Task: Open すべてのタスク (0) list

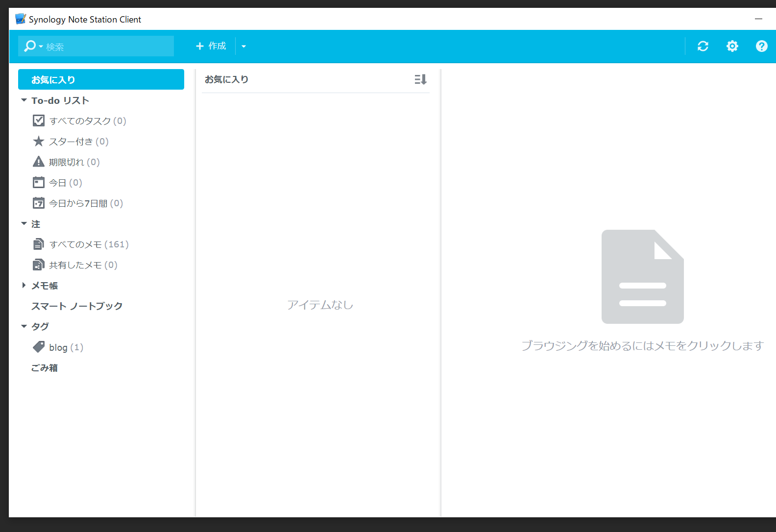Action: [88, 121]
